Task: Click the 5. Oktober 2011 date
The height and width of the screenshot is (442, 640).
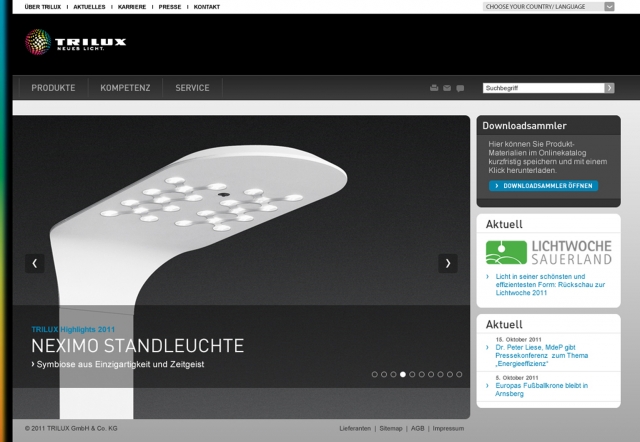Action: point(517,378)
